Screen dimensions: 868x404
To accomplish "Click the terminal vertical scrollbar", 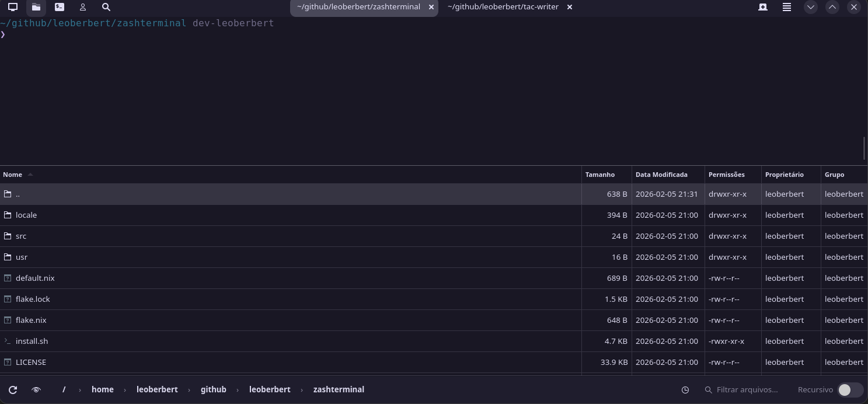I will coord(864,148).
